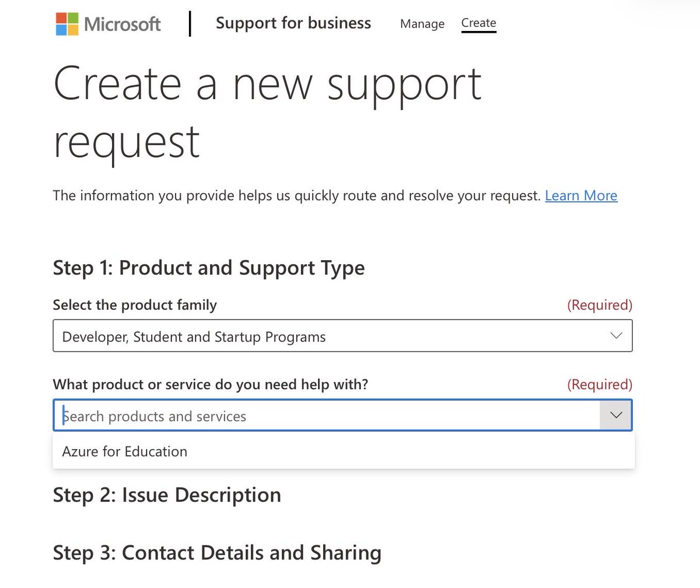
Task: Select the Create tab
Action: [x=478, y=23]
